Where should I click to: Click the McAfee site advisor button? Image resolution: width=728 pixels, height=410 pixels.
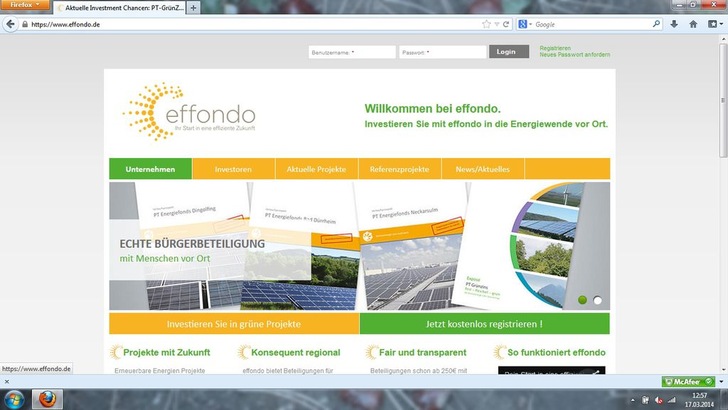[688, 382]
